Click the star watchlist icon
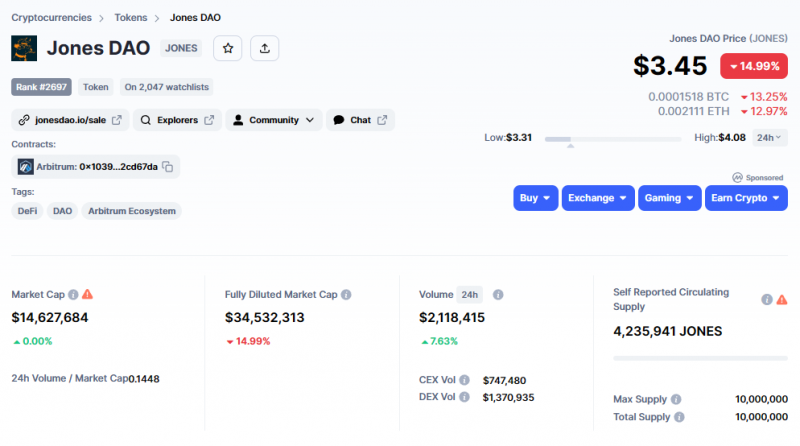Screen dimensions: 800x446 click(x=227, y=47)
